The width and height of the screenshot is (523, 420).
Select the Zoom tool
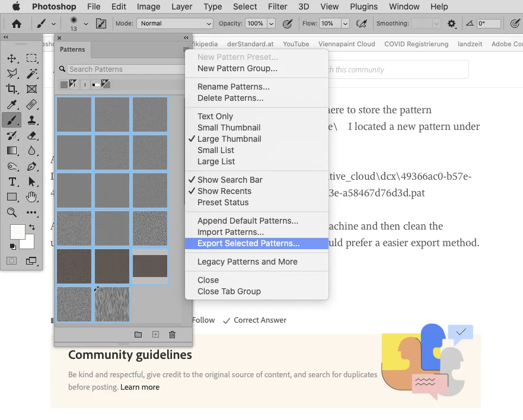12,212
